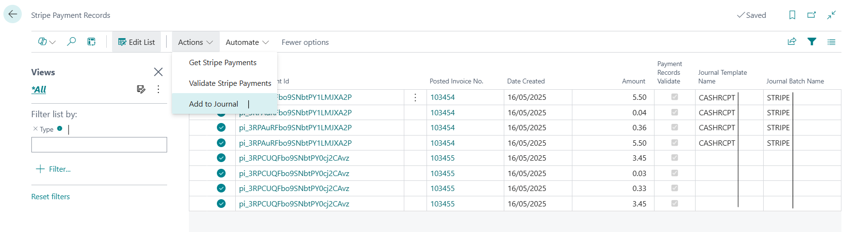Click 16/05/2025 date in last row
868x232 pixels.
tap(527, 204)
